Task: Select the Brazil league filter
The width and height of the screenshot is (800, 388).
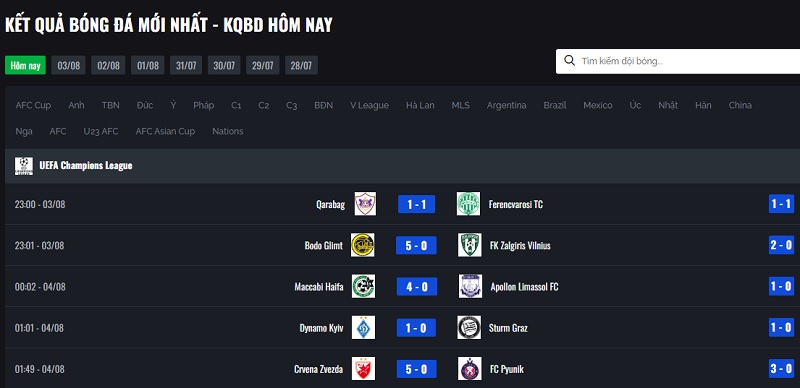Action: coord(555,105)
